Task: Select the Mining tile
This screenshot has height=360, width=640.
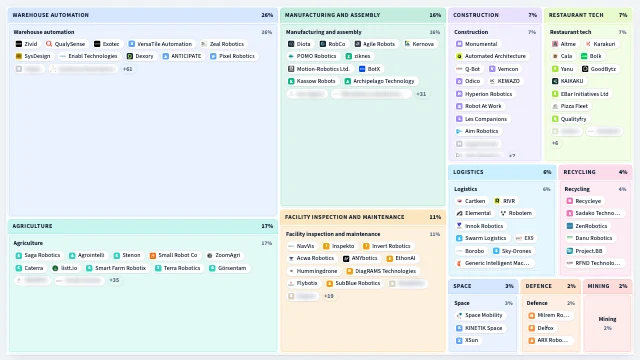Action: 607,323
